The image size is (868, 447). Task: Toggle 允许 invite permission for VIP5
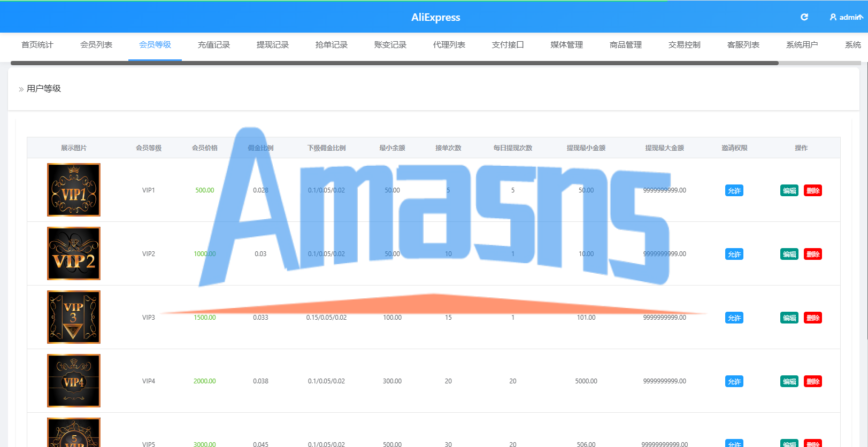[x=734, y=443]
